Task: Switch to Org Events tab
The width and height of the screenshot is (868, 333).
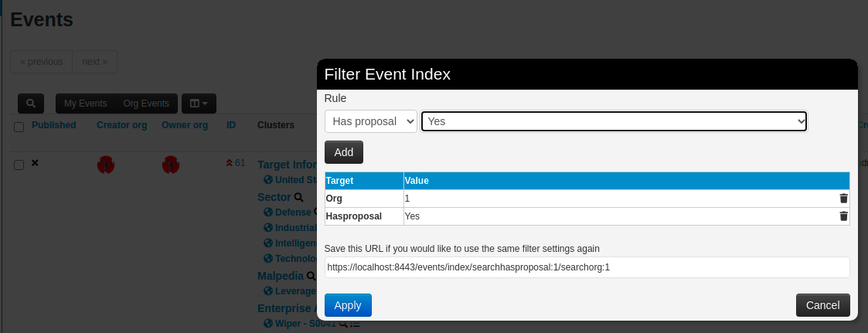Action: (x=146, y=104)
